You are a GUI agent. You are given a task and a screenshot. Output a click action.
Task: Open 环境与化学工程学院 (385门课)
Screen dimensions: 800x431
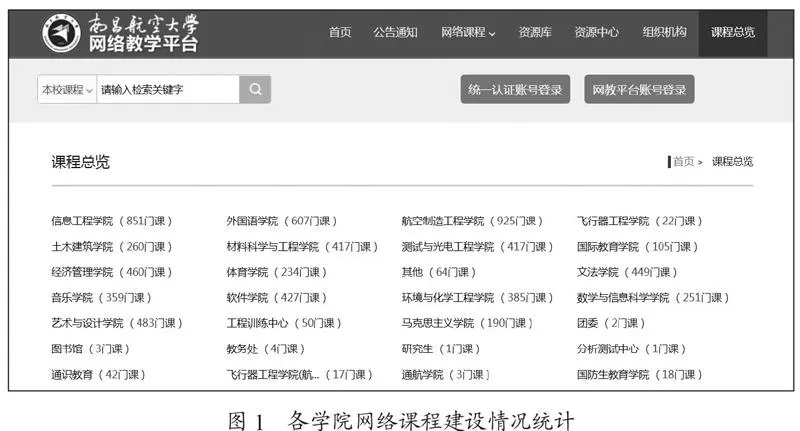(x=478, y=298)
